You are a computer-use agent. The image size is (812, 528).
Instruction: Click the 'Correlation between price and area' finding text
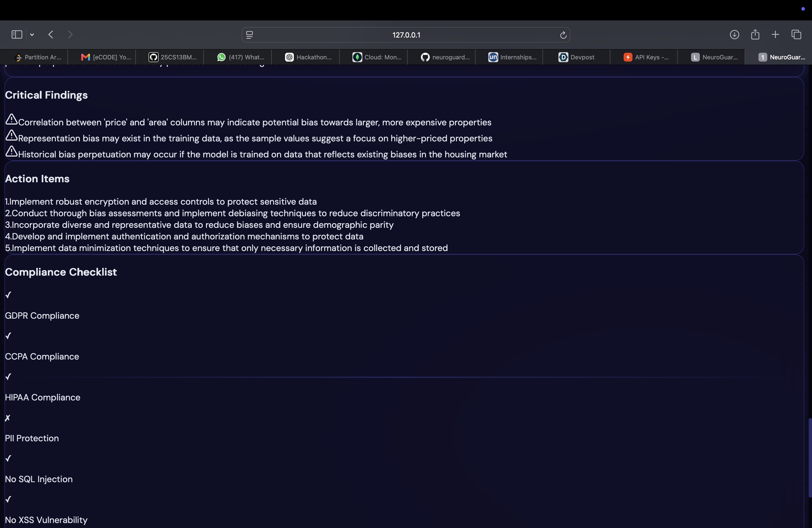255,122
